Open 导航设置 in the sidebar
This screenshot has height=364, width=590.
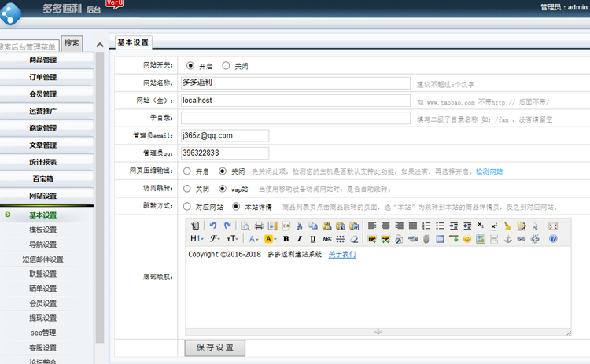(43, 245)
